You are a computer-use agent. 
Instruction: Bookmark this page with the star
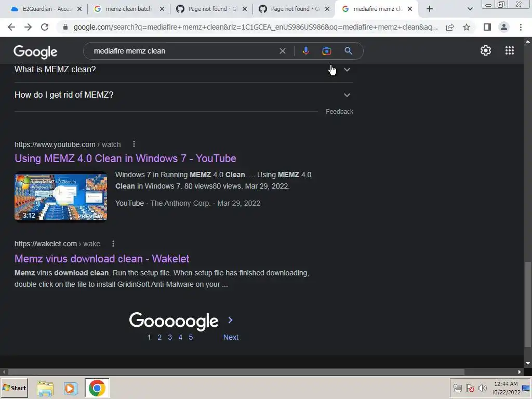[467, 27]
